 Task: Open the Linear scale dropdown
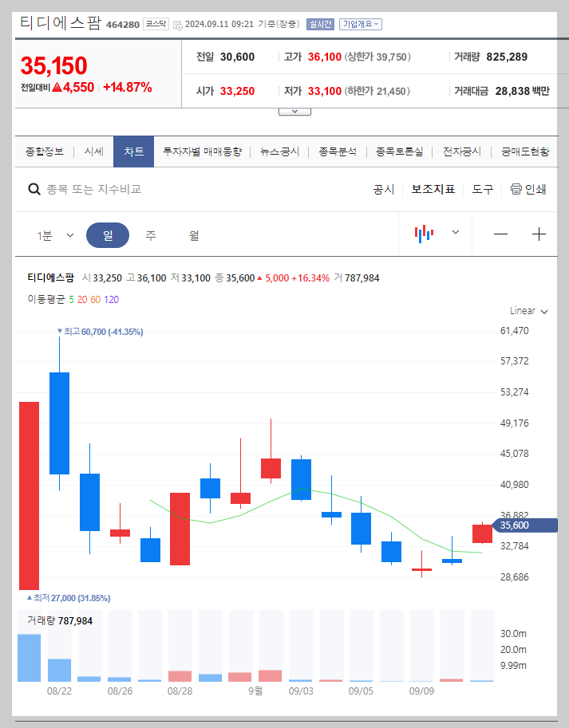[528, 311]
